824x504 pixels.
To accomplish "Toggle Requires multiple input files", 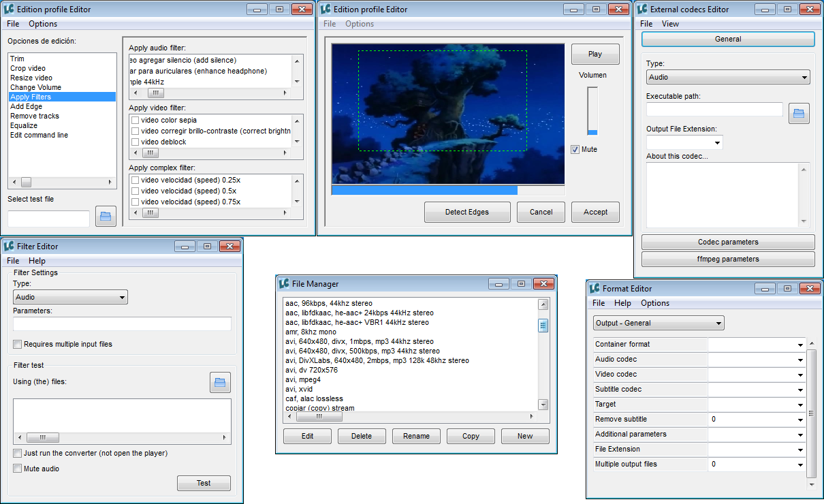I will click(18, 344).
